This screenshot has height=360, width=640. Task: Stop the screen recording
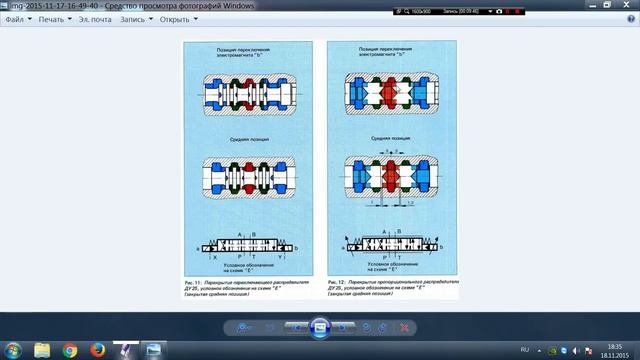click(517, 11)
